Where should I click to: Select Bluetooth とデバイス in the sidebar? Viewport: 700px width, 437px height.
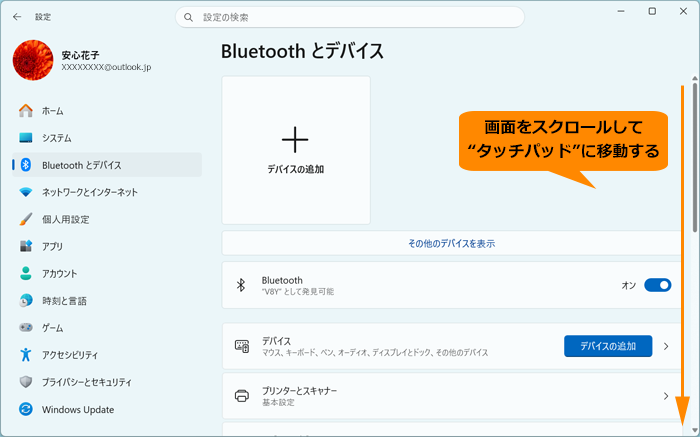pyautogui.click(x=107, y=165)
